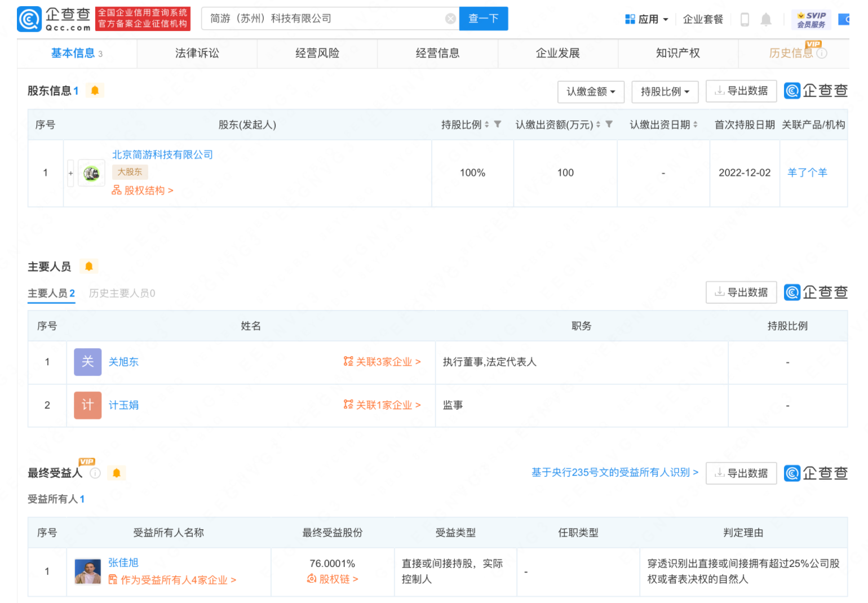Switch to 经营风险 tab

317,54
